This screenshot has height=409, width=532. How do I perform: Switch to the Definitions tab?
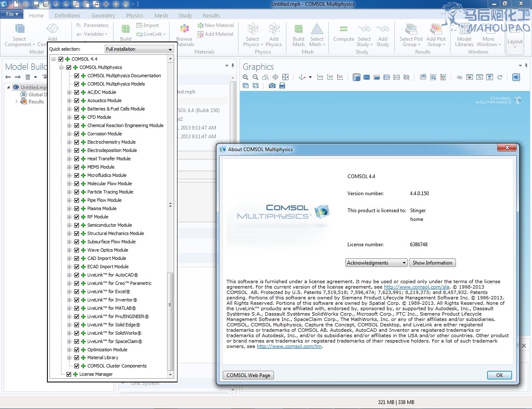click(x=67, y=15)
